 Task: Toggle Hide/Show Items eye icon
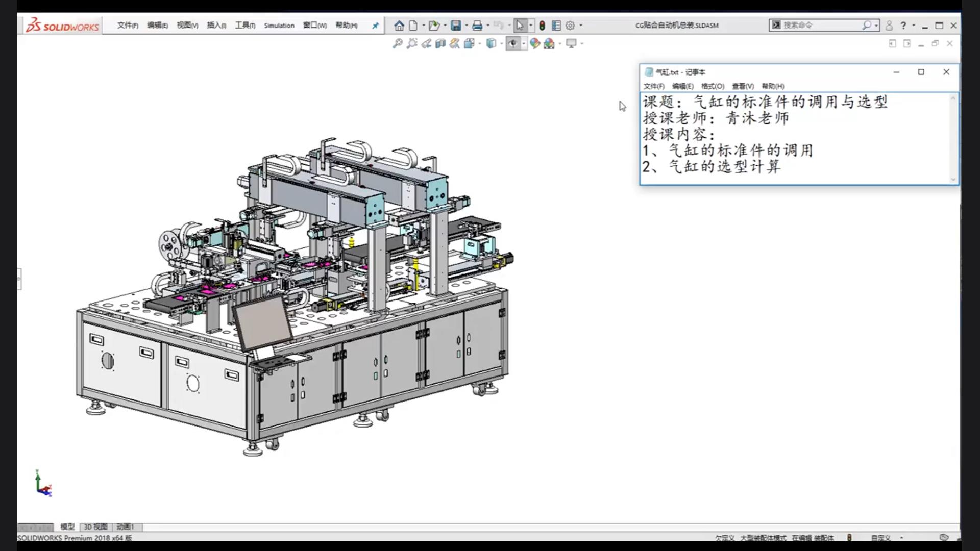pos(513,44)
